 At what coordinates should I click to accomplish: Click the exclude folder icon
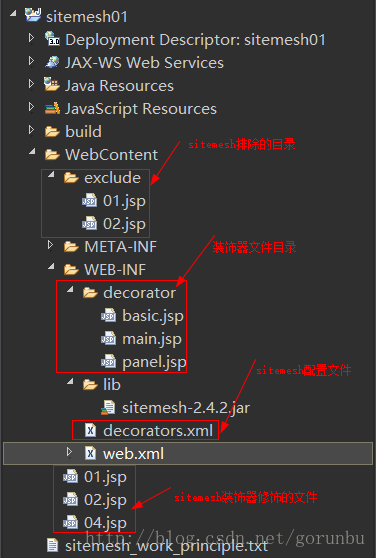click(71, 178)
